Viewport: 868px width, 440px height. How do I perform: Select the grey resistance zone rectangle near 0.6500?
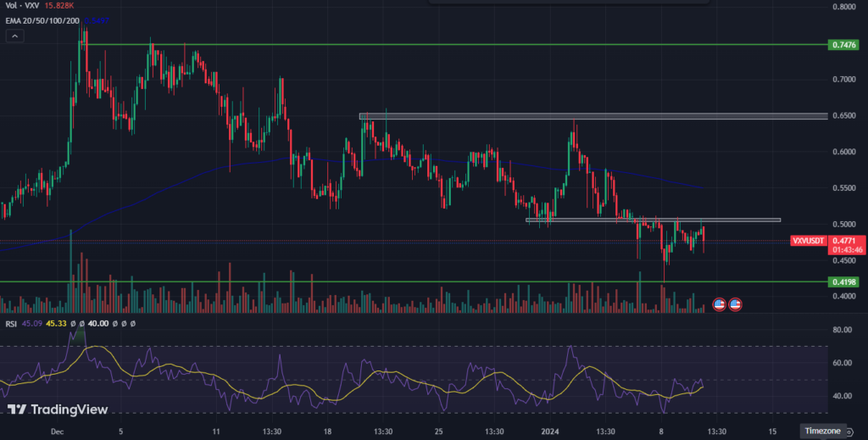(x=593, y=116)
